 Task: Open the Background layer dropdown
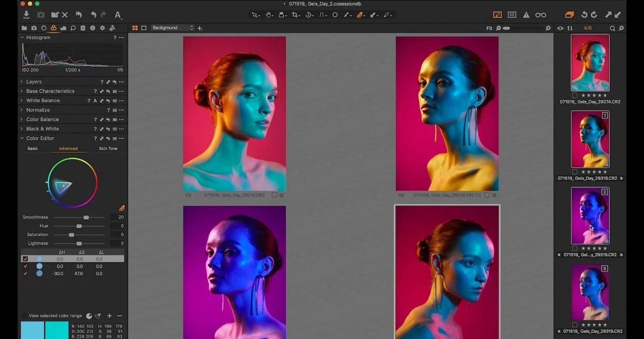click(173, 28)
